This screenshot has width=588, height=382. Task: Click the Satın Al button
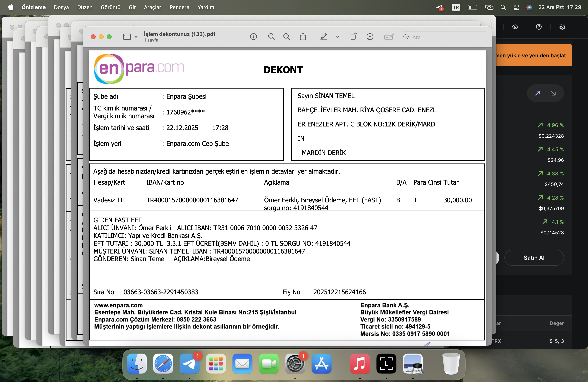[534, 258]
